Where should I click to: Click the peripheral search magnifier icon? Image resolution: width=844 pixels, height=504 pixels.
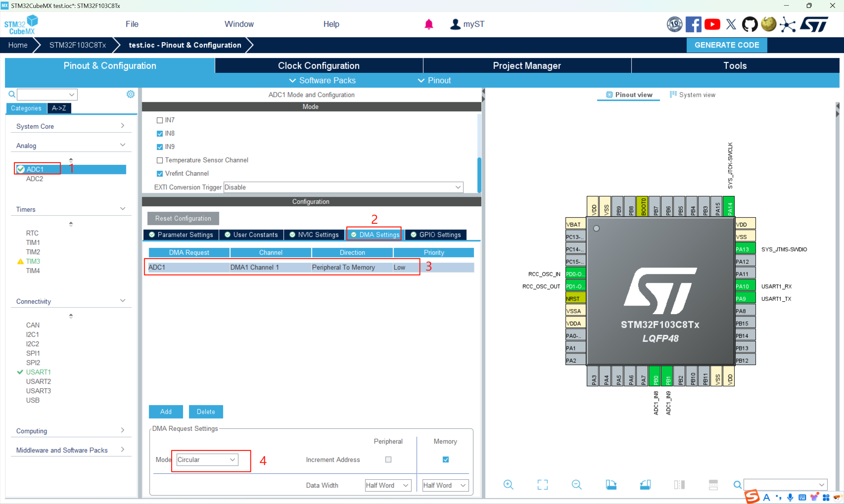pos(12,94)
